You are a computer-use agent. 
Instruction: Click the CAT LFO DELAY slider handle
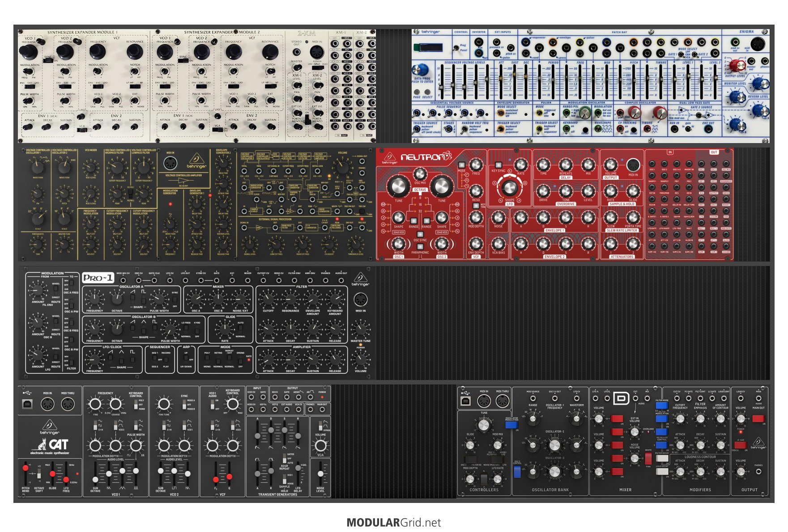(298, 468)
